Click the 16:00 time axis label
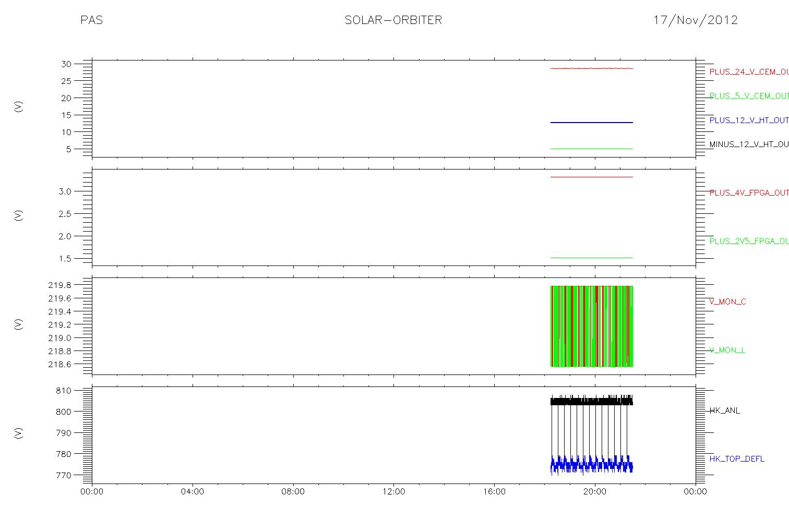This screenshot has width=789, height=532. point(494,492)
